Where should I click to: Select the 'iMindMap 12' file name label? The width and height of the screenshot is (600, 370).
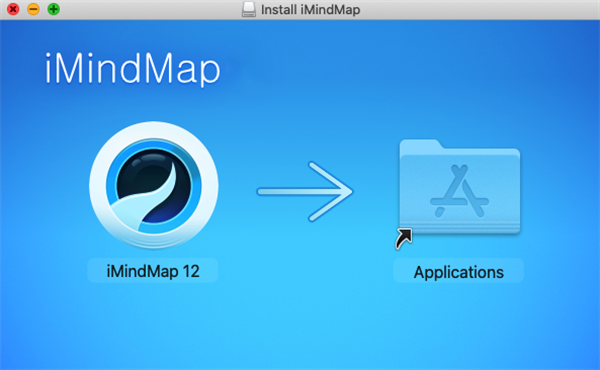tap(153, 271)
